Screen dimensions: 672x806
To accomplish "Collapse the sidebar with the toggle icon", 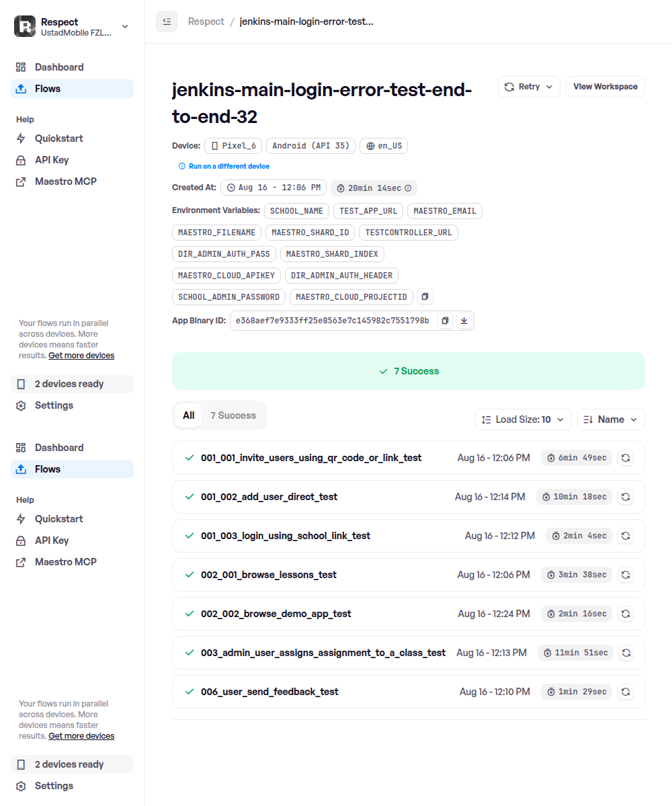I will [167, 22].
